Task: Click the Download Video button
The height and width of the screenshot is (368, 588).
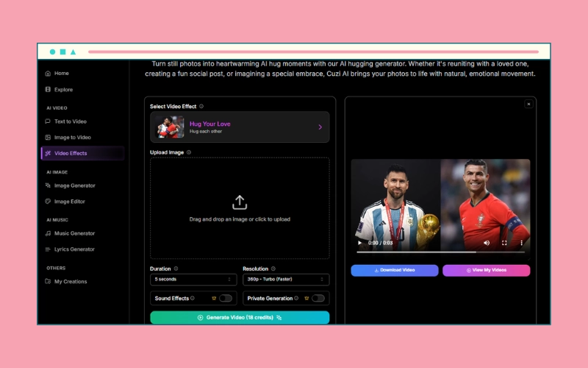Action: [x=395, y=270]
